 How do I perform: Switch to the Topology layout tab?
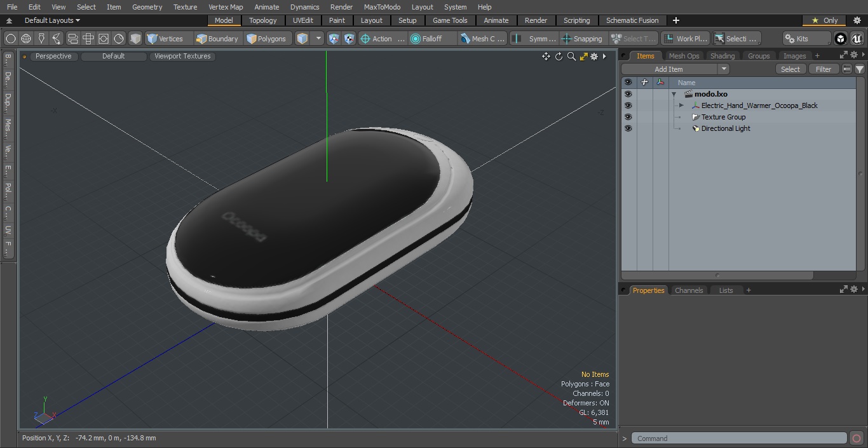(263, 20)
